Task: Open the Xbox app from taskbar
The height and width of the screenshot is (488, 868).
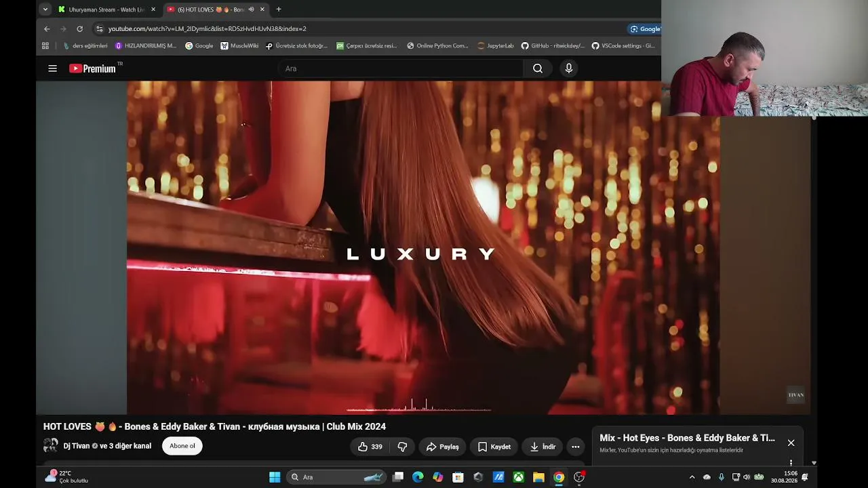Action: pos(518,477)
